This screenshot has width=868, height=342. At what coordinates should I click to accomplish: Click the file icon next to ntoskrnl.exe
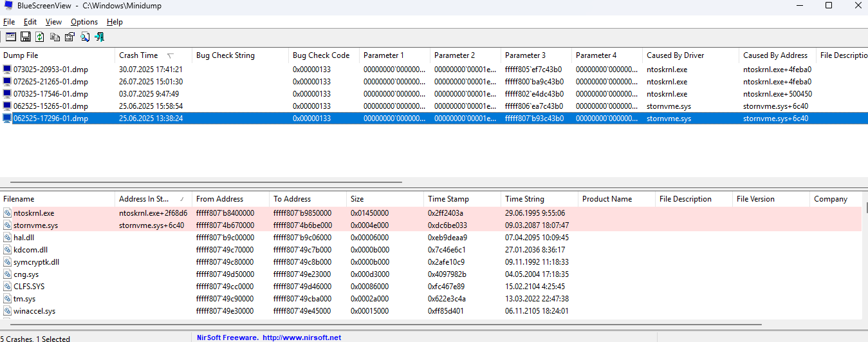click(7, 213)
